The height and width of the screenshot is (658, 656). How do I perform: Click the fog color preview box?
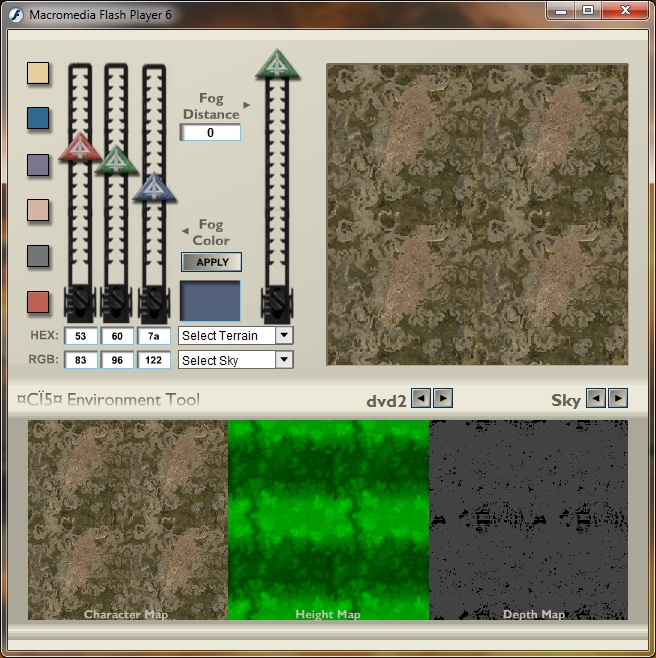[210, 301]
